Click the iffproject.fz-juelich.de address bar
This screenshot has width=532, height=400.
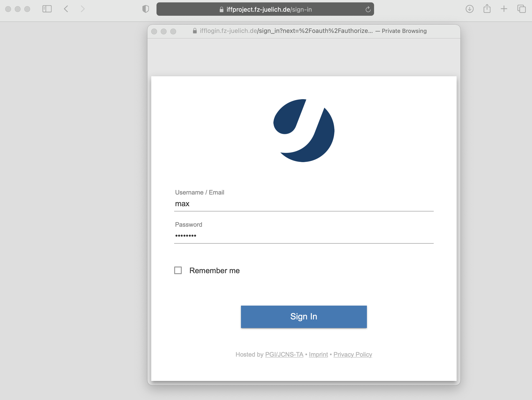pos(265,9)
